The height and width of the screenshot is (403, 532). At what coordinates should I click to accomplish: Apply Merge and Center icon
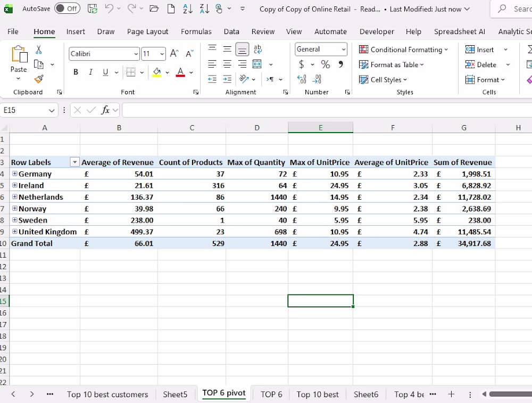257,64
